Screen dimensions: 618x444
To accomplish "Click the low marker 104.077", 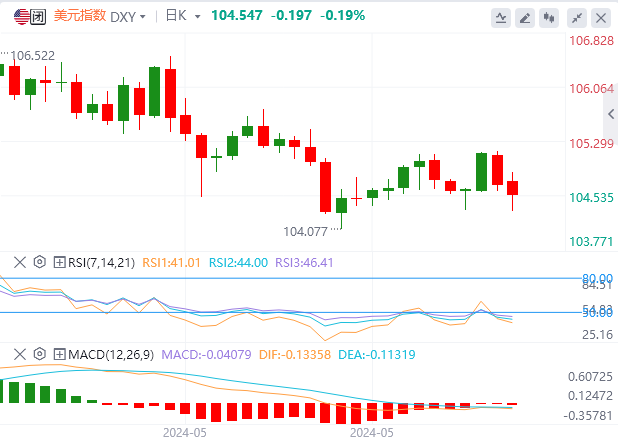I will 305,232.
